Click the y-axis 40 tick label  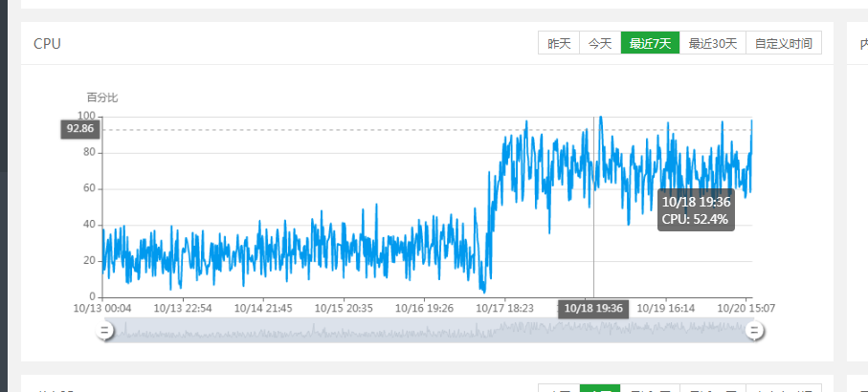pos(89,225)
